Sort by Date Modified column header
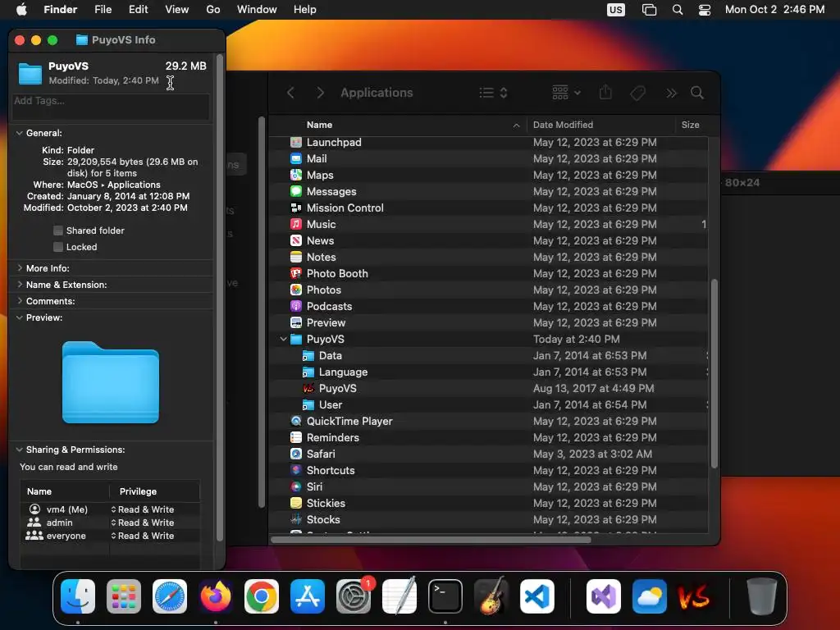This screenshot has height=630, width=840. (600, 125)
